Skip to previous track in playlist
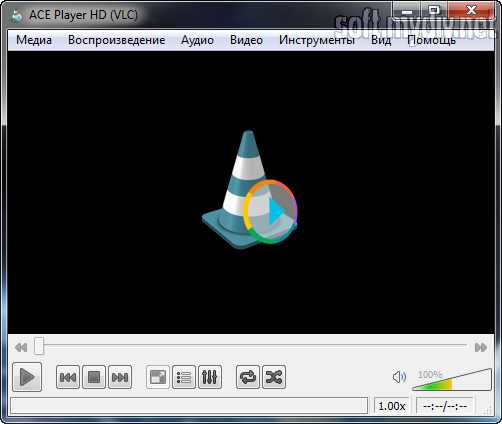This screenshot has height=424, width=502. pos(68,377)
